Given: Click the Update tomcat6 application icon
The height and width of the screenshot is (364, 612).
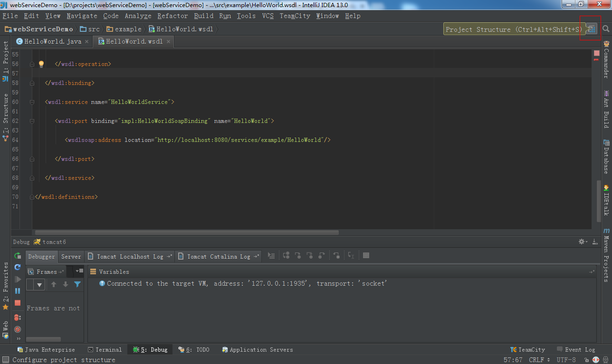Looking at the screenshot, I should pyautogui.click(x=18, y=268).
